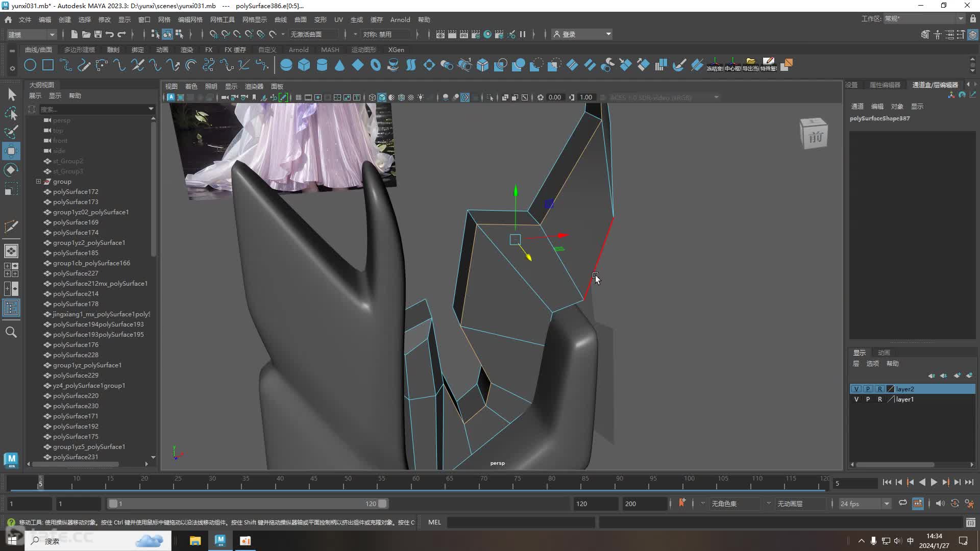Create a polygon cylinder from shelf
980x551 pixels.
(x=322, y=65)
